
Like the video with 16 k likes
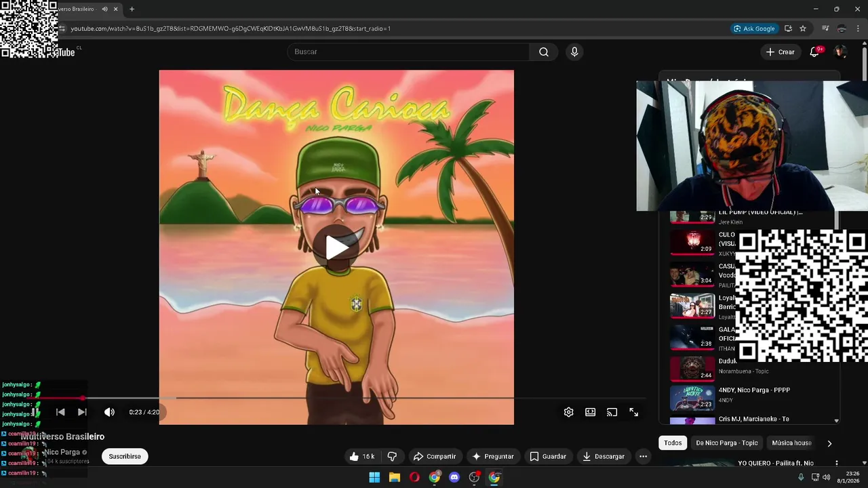pos(361,456)
